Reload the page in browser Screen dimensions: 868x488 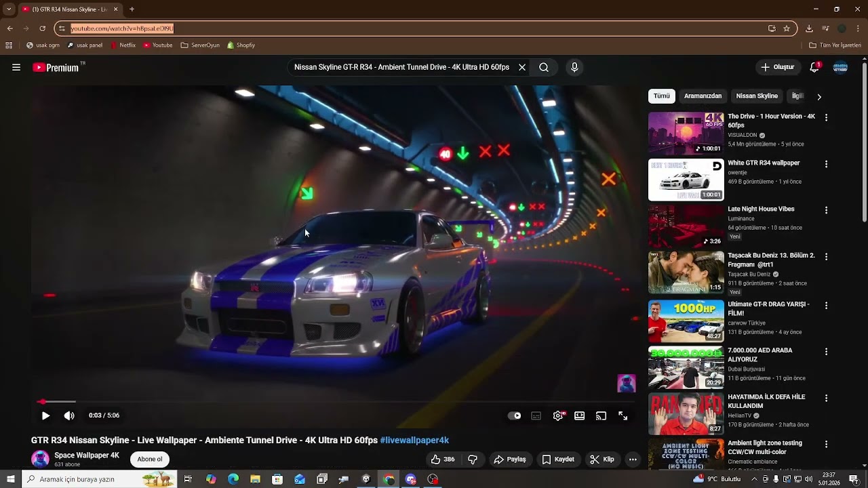click(42, 28)
